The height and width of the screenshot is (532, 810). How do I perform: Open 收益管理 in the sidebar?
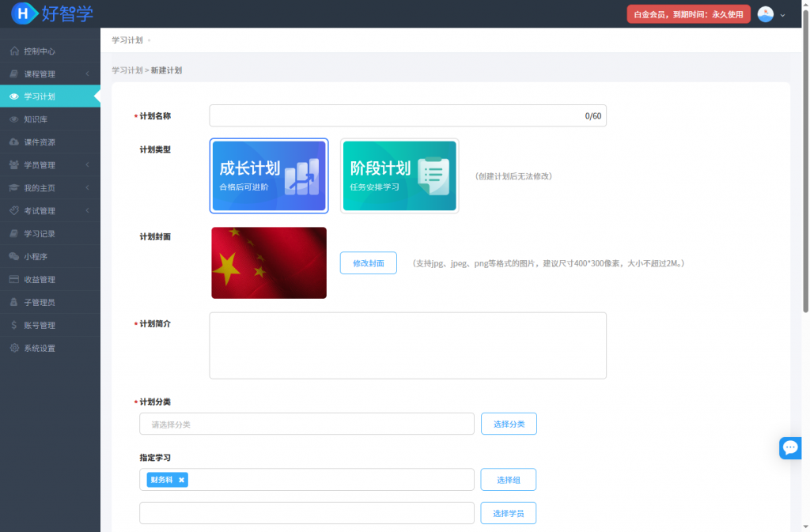[50, 279]
